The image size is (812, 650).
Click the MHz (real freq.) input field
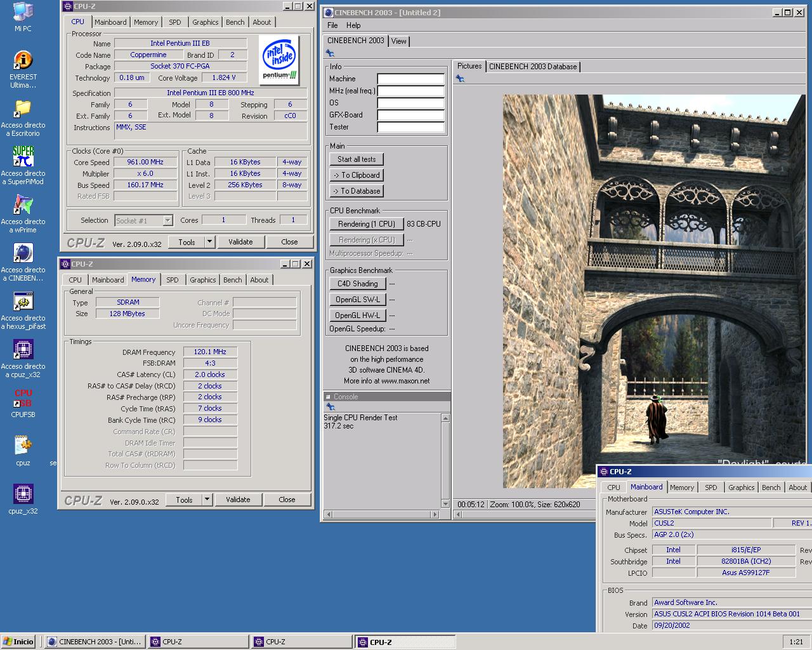point(410,91)
